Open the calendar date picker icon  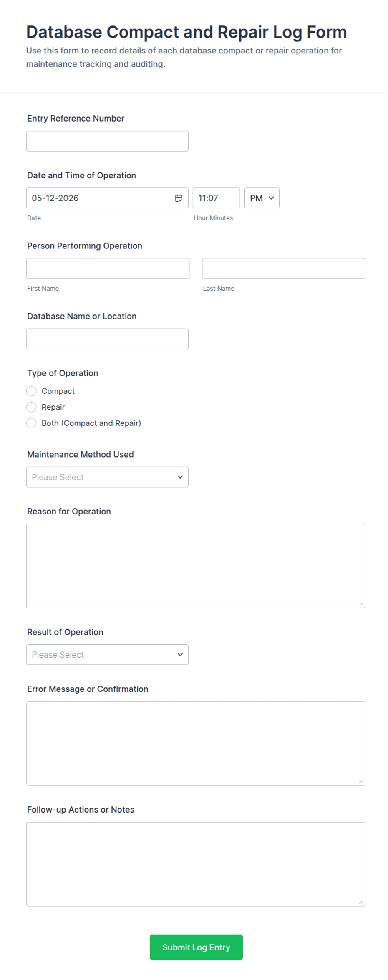(x=179, y=198)
